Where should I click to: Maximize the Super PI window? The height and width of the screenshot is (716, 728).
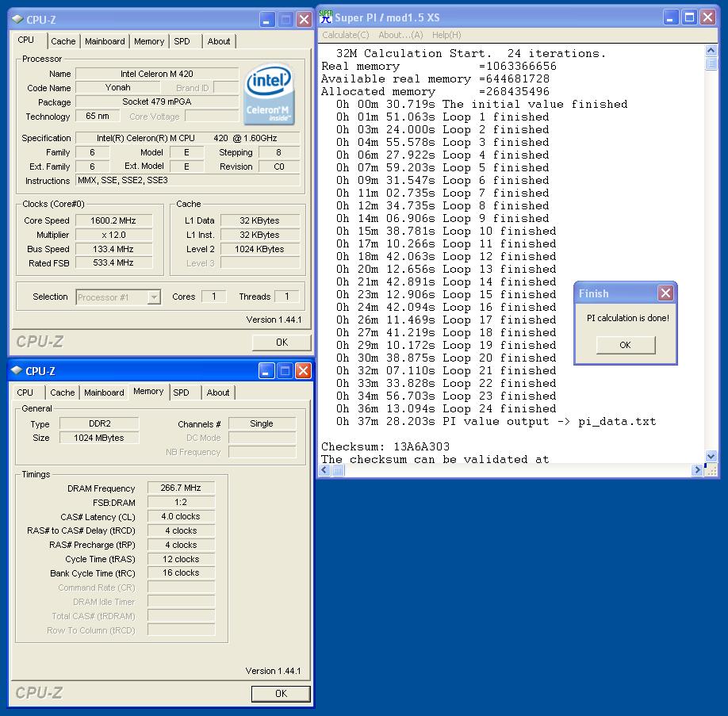coord(689,17)
